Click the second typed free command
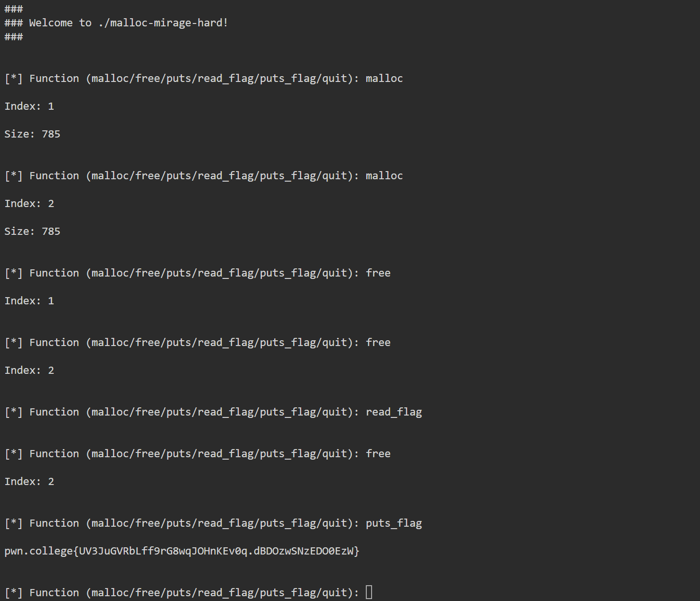Viewport: 700px width, 601px height. click(378, 343)
